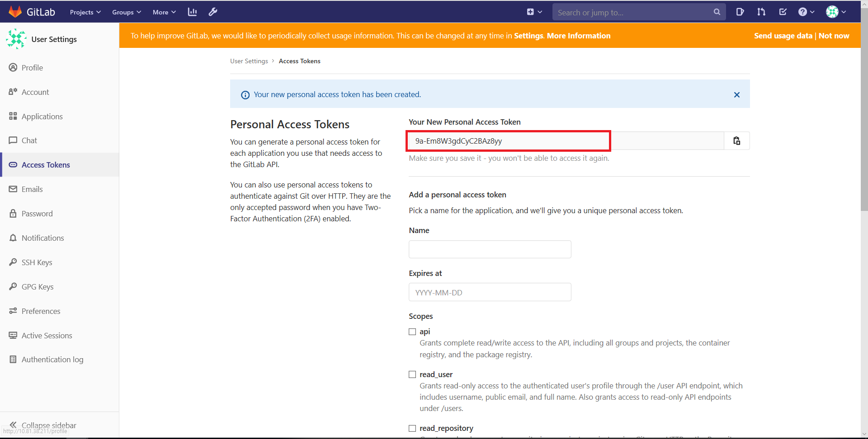The width and height of the screenshot is (868, 439).
Task: Click the Applications grid icon
Action: tap(13, 116)
